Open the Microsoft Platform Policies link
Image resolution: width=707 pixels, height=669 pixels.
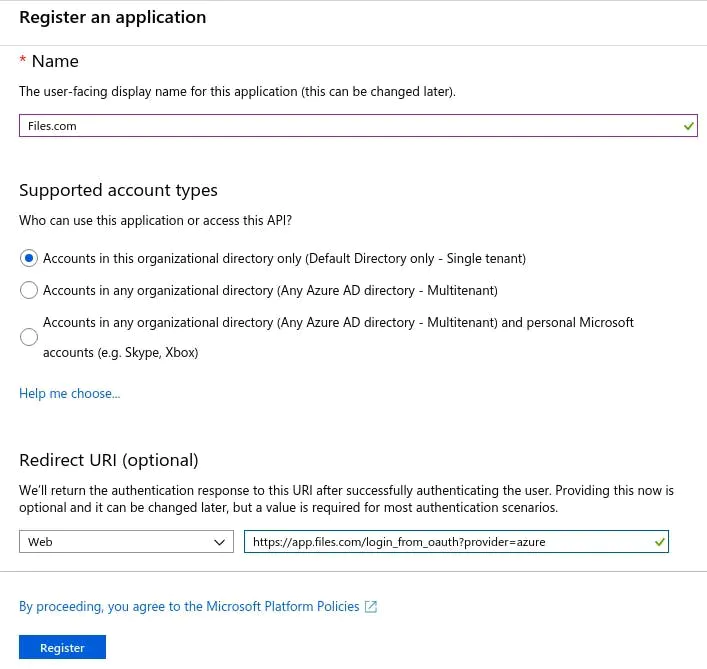189,607
